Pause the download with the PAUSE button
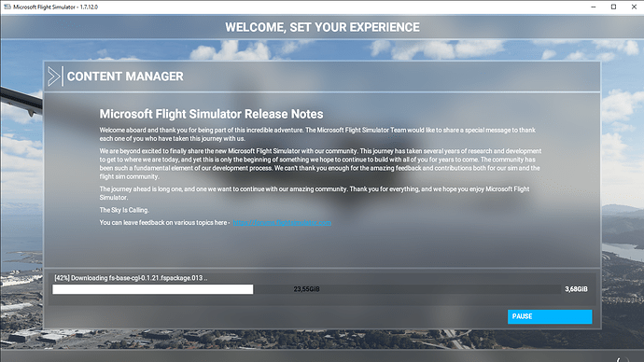Viewport: 644px width, 362px height. (x=550, y=316)
